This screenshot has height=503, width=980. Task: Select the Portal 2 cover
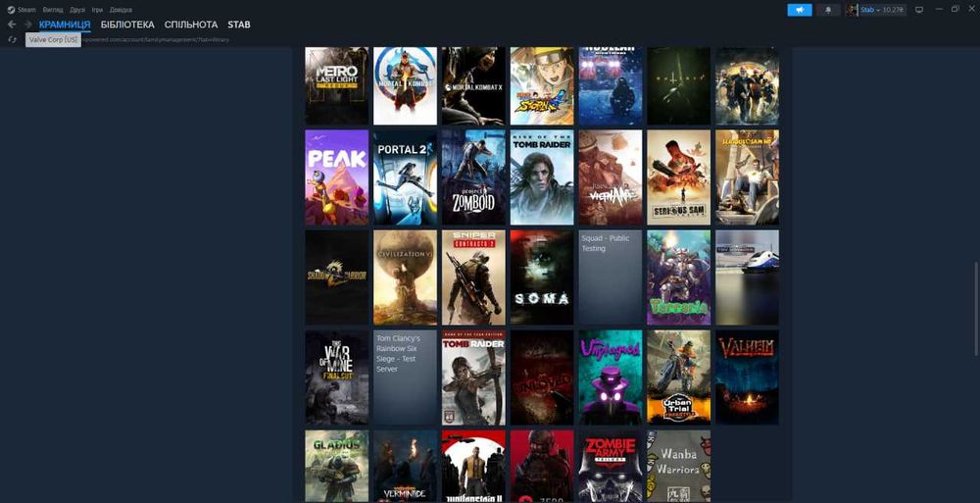click(x=405, y=177)
